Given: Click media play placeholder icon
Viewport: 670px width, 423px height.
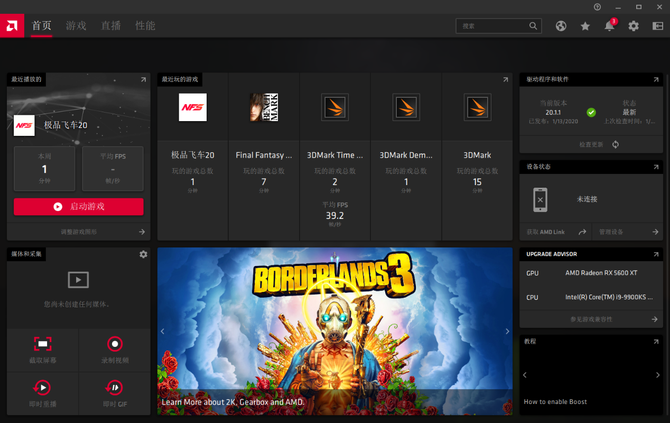Looking at the screenshot, I should [x=78, y=280].
